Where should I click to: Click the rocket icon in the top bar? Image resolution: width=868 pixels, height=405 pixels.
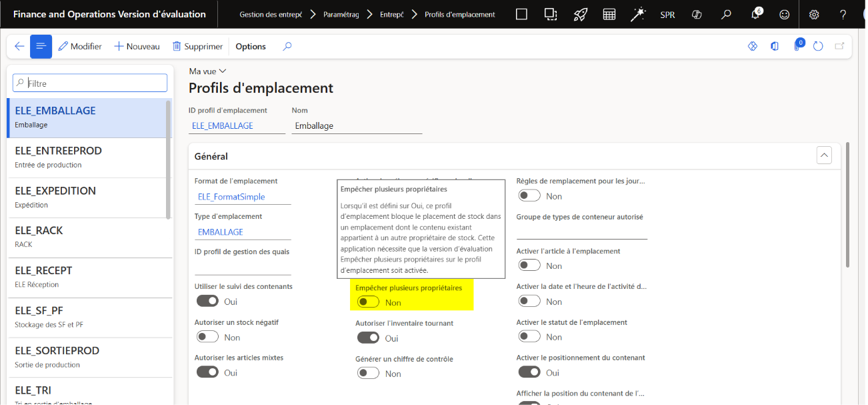tap(580, 15)
